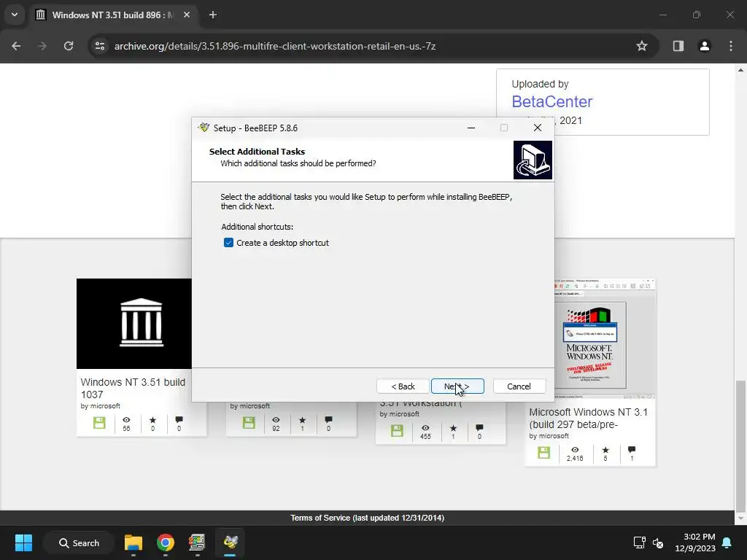Viewport: 747px width, 560px height.
Task: Bookmark this page with the star icon
Action: coord(642,46)
